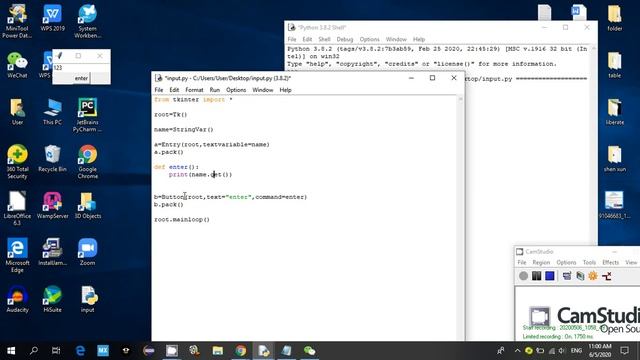The width and height of the screenshot is (640, 360).
Task: Select the WeChat desktop icon
Action: (17, 65)
